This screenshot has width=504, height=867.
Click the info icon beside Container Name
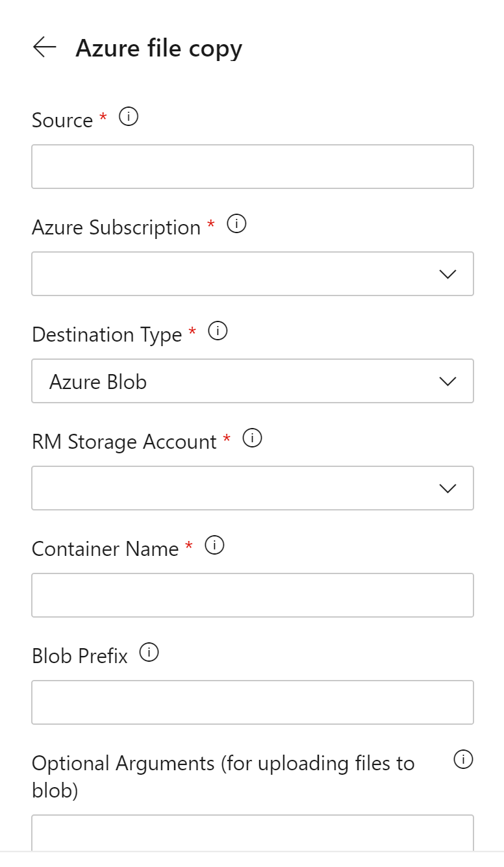tap(215, 546)
